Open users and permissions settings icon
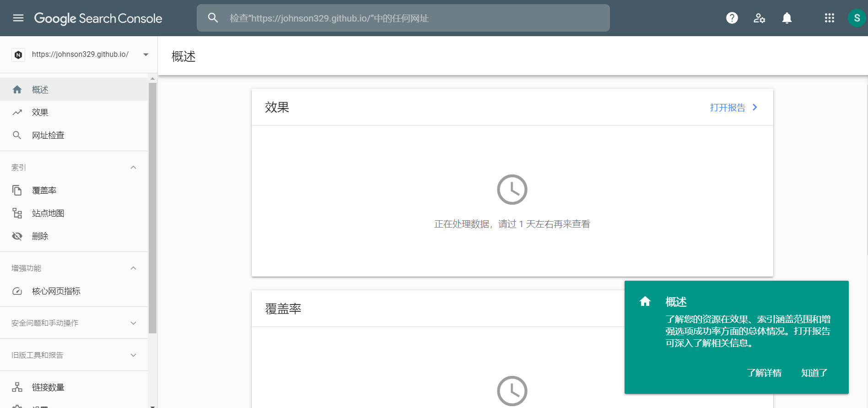 [760, 18]
